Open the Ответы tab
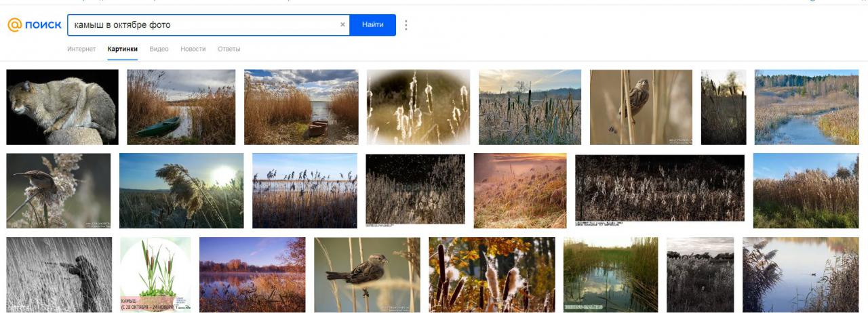This screenshot has width=868, height=313. (229, 49)
